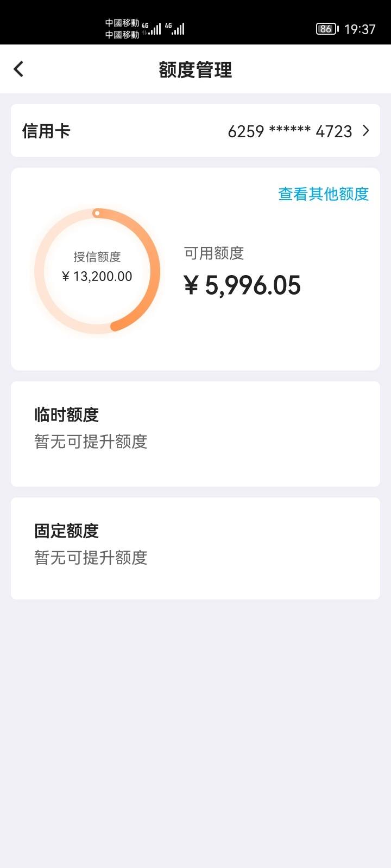Viewport: 391px width, 868px height.
Task: Tap the available balance ¥5,996.05
Action: pyautogui.click(x=242, y=285)
